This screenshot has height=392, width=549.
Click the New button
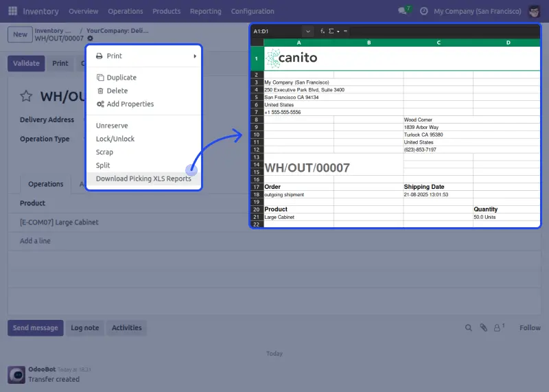[21, 34]
